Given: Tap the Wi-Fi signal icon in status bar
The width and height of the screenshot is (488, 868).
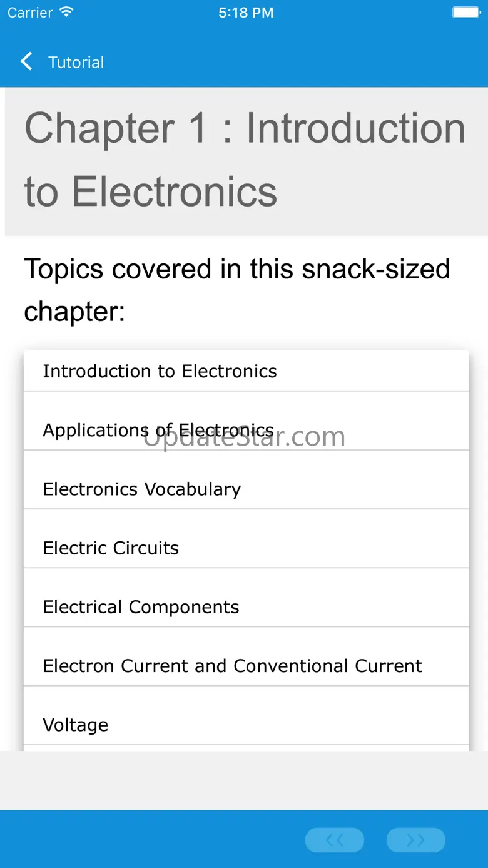Looking at the screenshot, I should point(66,13).
